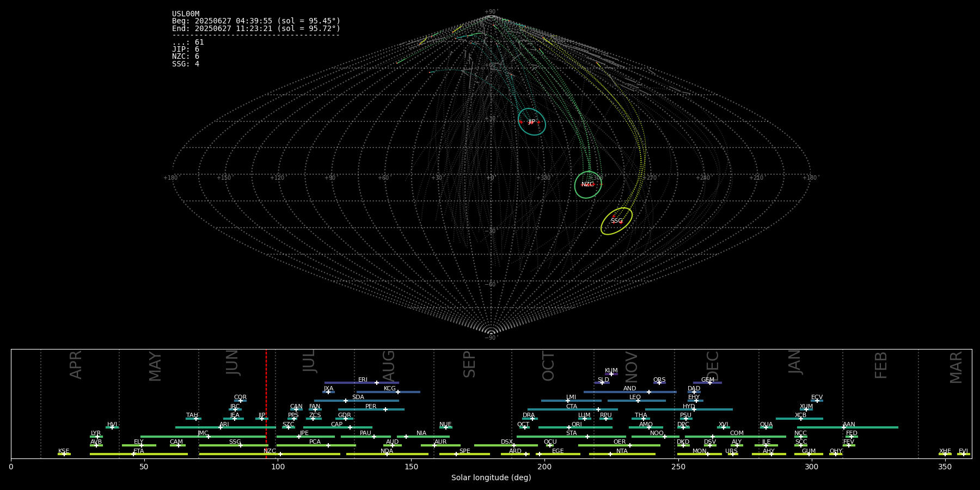Click the URS shower label in the timeline
The height and width of the screenshot is (490, 980).
point(731,451)
